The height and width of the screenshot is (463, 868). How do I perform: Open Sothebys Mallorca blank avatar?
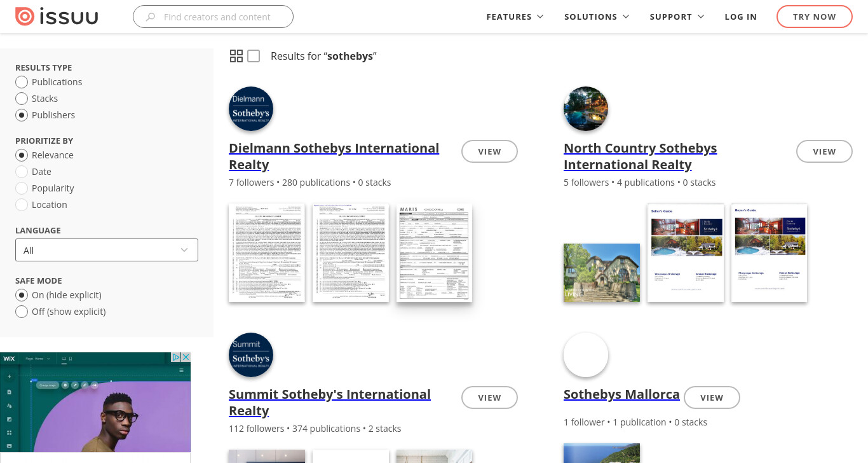pos(586,355)
